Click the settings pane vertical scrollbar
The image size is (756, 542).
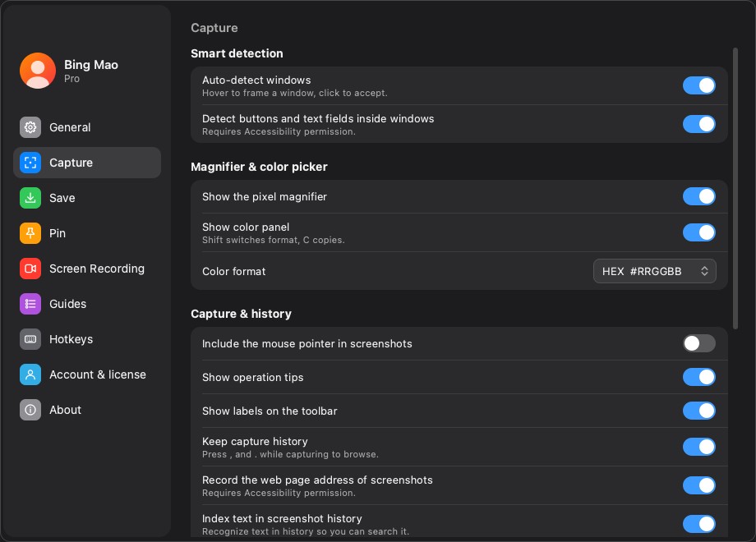735,188
